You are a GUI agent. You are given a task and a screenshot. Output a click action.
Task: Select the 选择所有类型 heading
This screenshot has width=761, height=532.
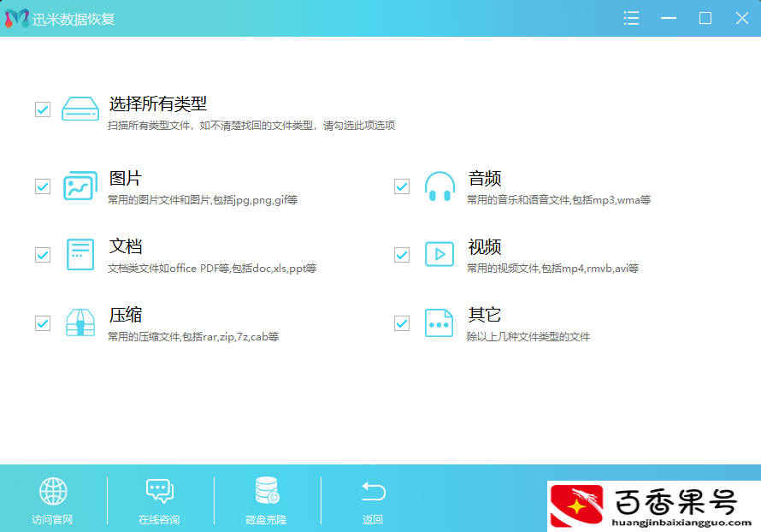pos(157,103)
